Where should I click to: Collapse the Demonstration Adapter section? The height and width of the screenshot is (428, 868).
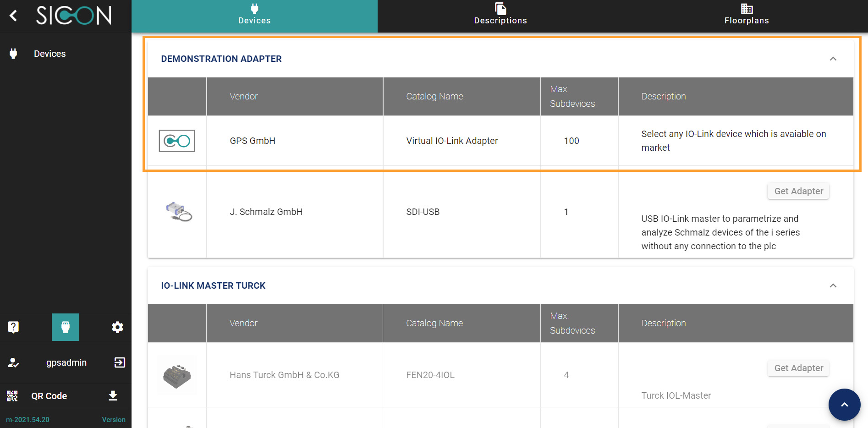click(833, 59)
